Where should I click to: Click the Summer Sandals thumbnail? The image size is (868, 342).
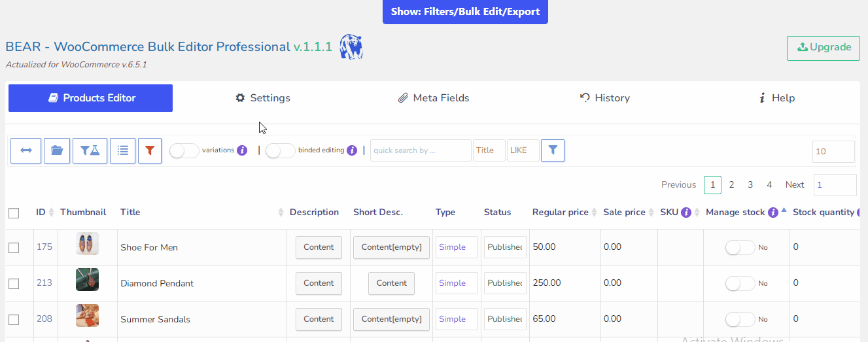point(87,316)
